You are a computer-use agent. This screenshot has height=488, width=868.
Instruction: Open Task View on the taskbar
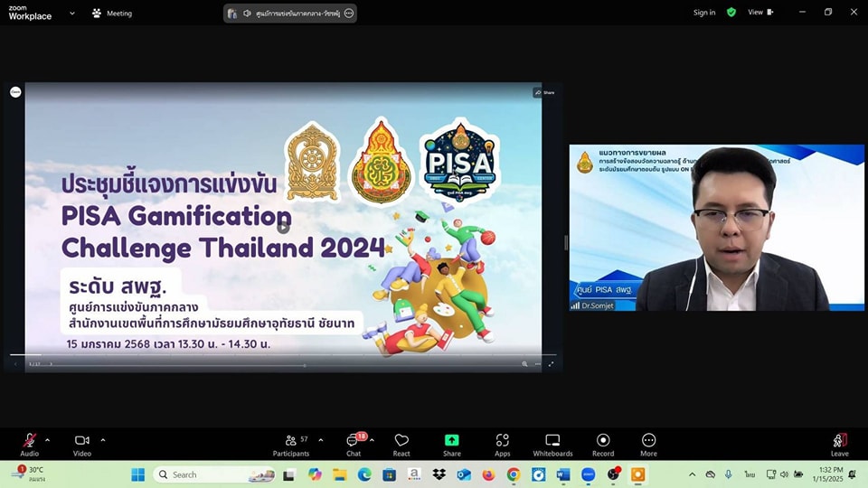click(289, 474)
